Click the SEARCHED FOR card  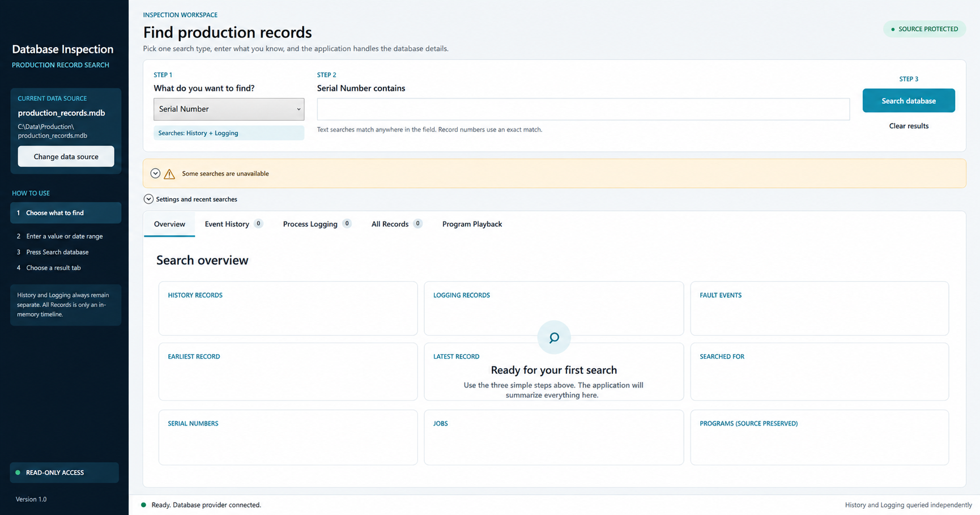coord(819,372)
